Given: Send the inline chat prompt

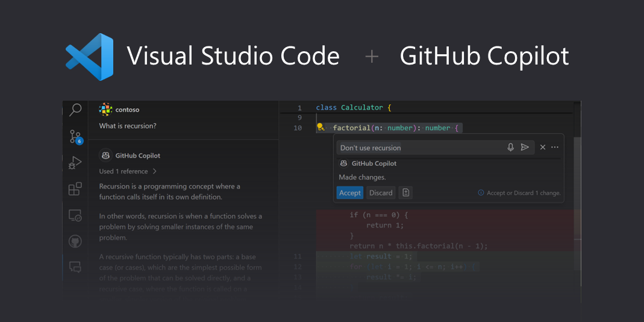Looking at the screenshot, I should [x=525, y=147].
